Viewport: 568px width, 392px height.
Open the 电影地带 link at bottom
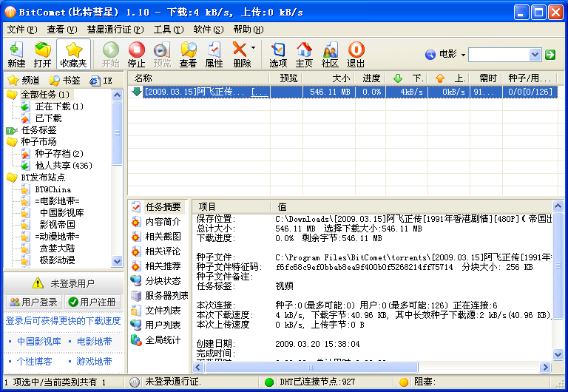(95, 341)
